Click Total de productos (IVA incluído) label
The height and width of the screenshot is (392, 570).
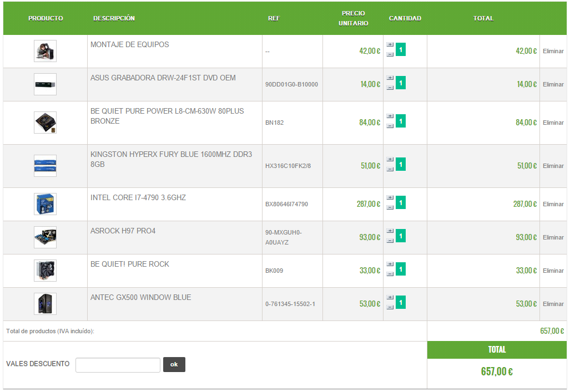(x=50, y=332)
